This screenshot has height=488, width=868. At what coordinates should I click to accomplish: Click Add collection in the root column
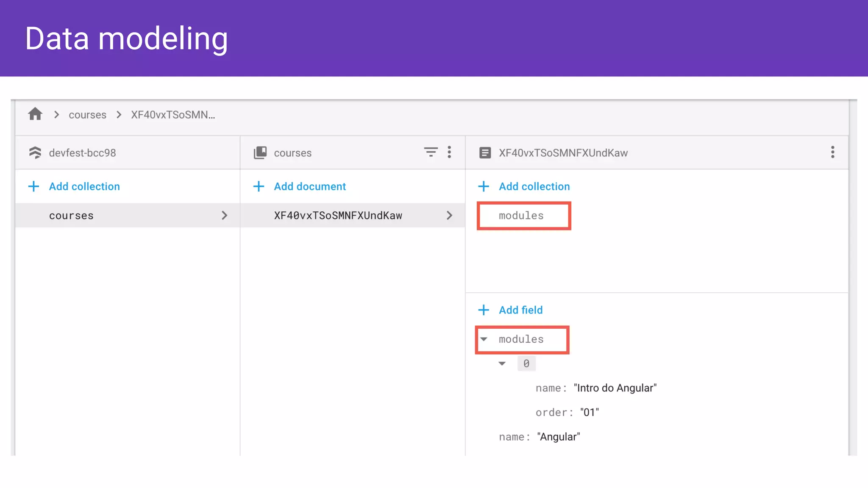84,186
